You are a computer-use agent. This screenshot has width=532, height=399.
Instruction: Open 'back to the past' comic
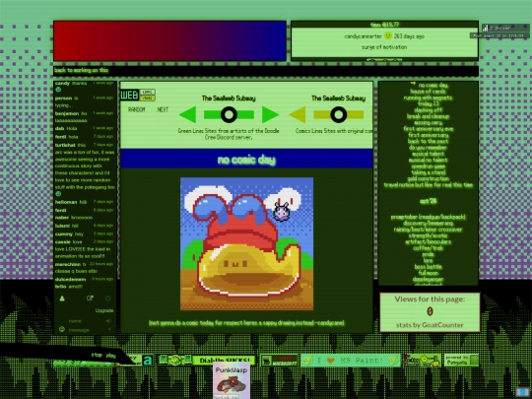(x=428, y=141)
